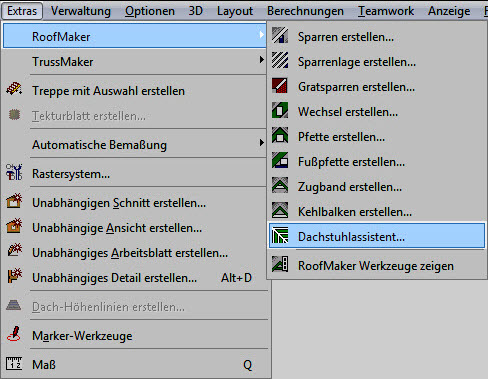
Task: Choose the Pfette erstellen icon
Action: point(280,136)
